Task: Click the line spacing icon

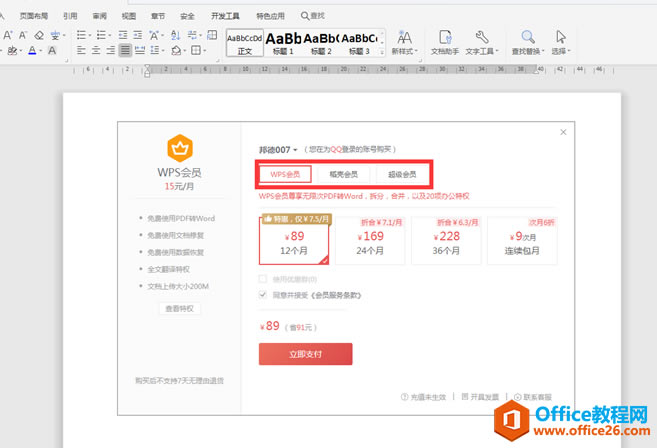Action: [x=155, y=50]
